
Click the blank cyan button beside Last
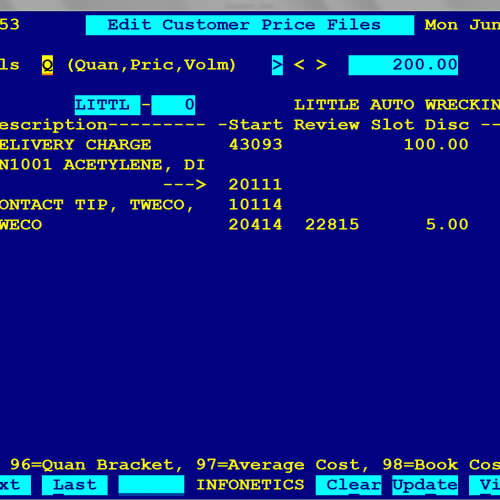[x=151, y=485]
